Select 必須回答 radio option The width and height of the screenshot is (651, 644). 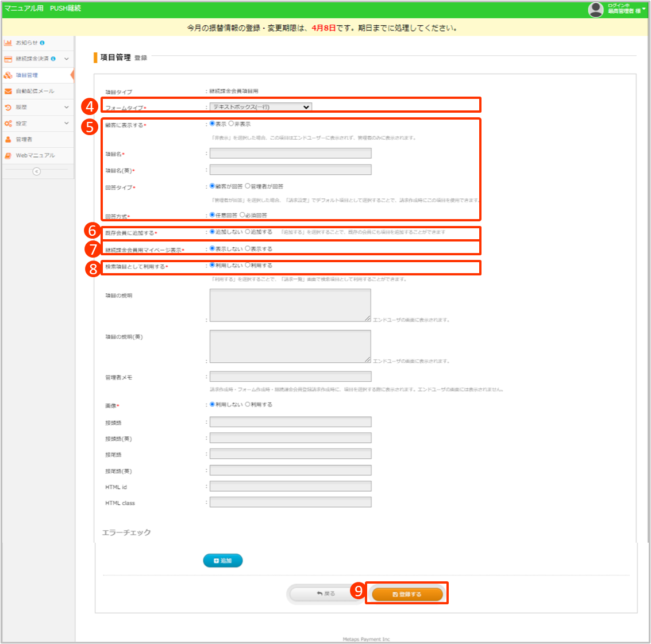pos(242,215)
